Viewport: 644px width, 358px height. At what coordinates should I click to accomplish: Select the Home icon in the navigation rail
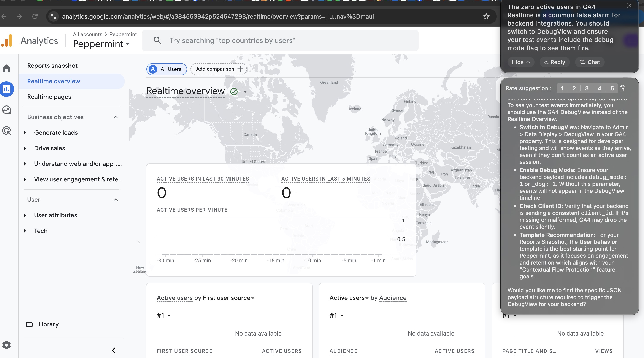click(6, 68)
